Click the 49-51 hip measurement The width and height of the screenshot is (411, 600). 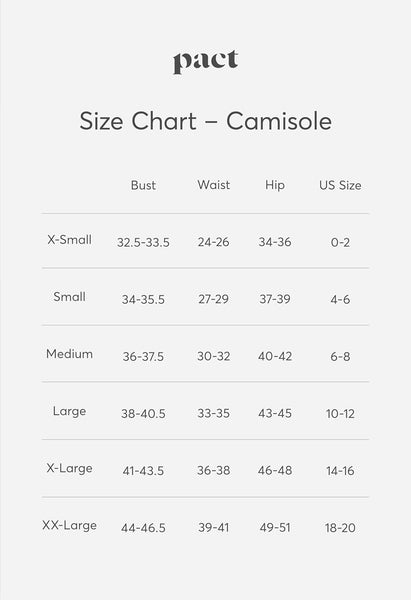point(275,528)
